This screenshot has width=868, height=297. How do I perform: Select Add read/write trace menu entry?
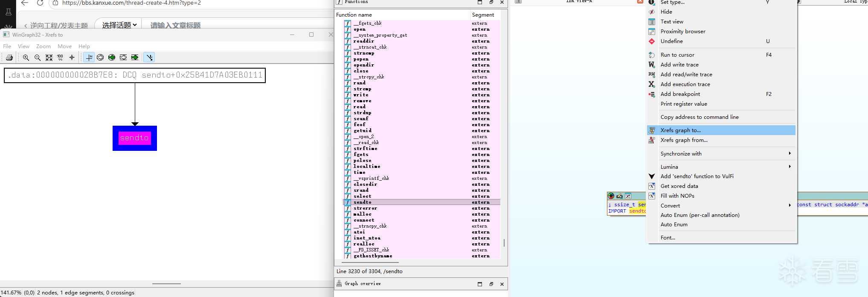(x=722, y=75)
